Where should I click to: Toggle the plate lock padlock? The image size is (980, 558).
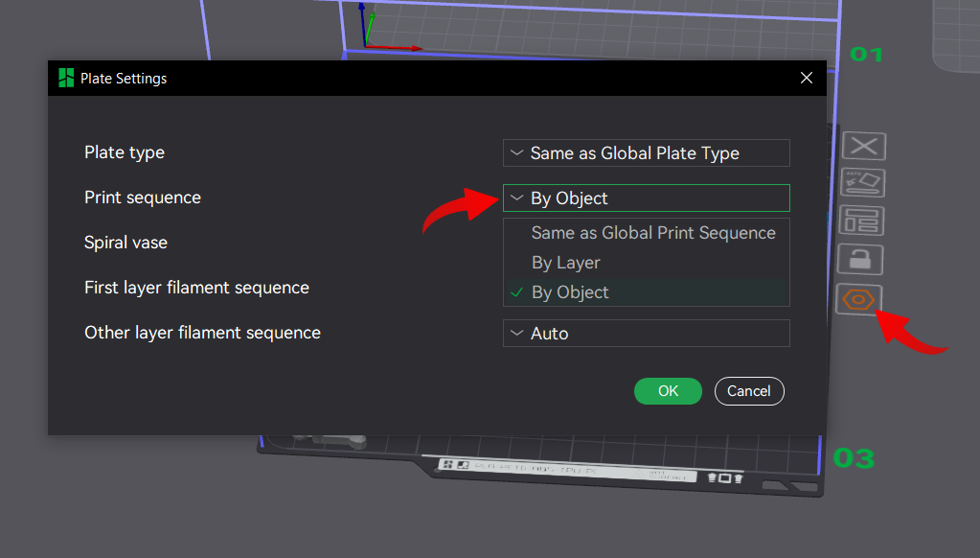pyautogui.click(x=860, y=259)
